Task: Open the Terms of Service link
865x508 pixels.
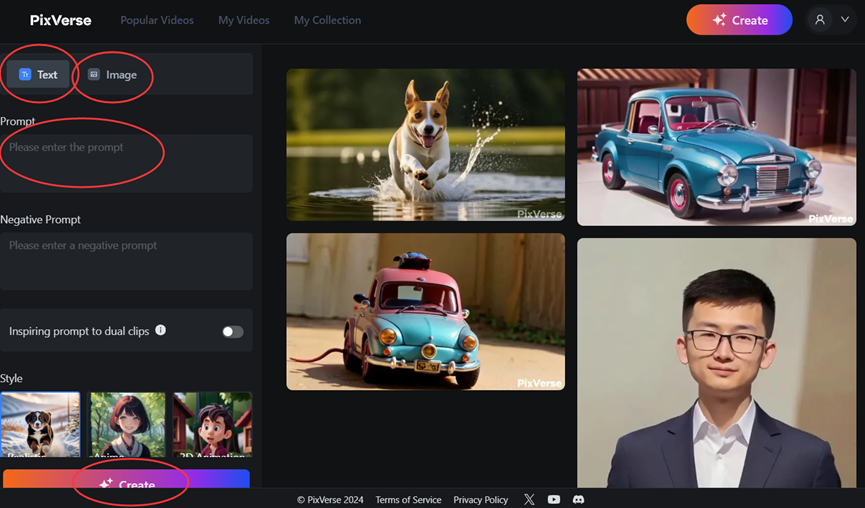Action: [408, 500]
